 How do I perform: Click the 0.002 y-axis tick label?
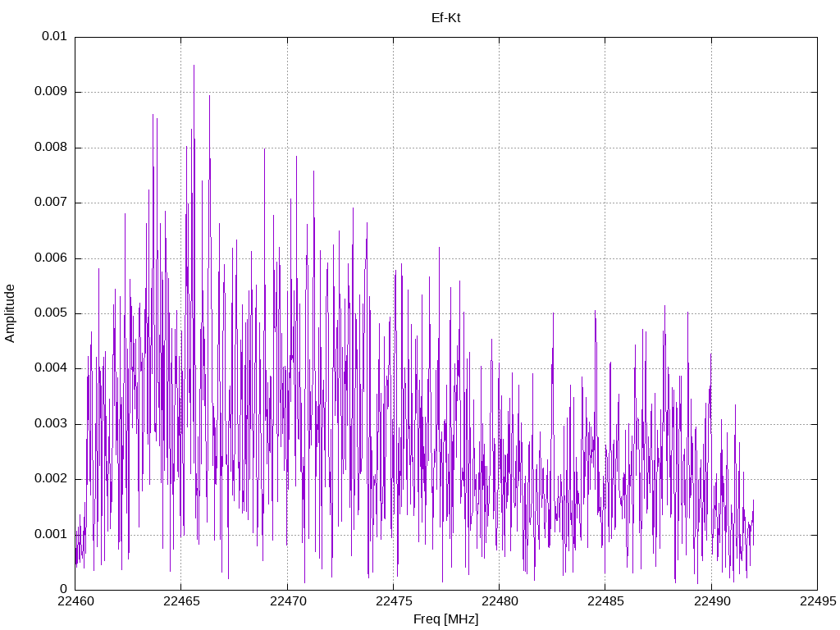tap(51, 479)
